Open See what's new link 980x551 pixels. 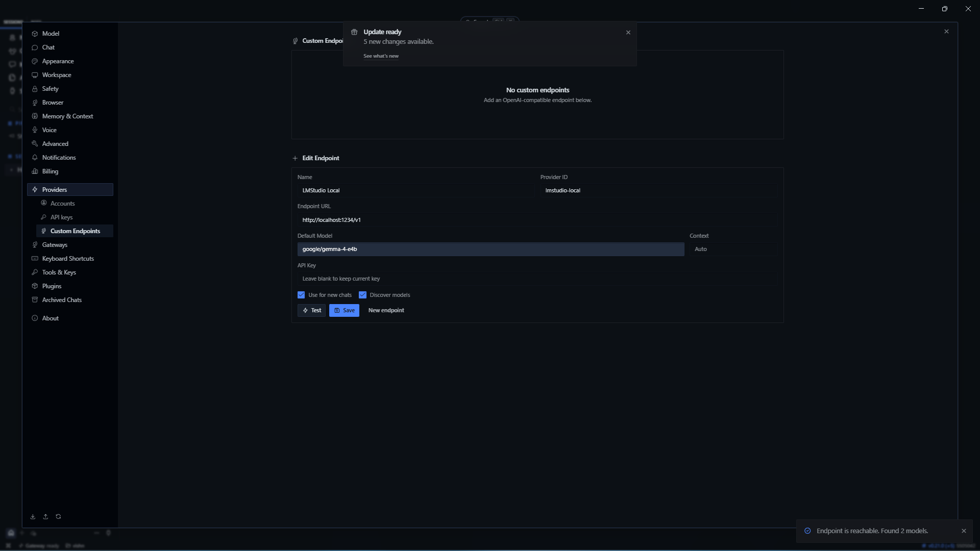(381, 56)
